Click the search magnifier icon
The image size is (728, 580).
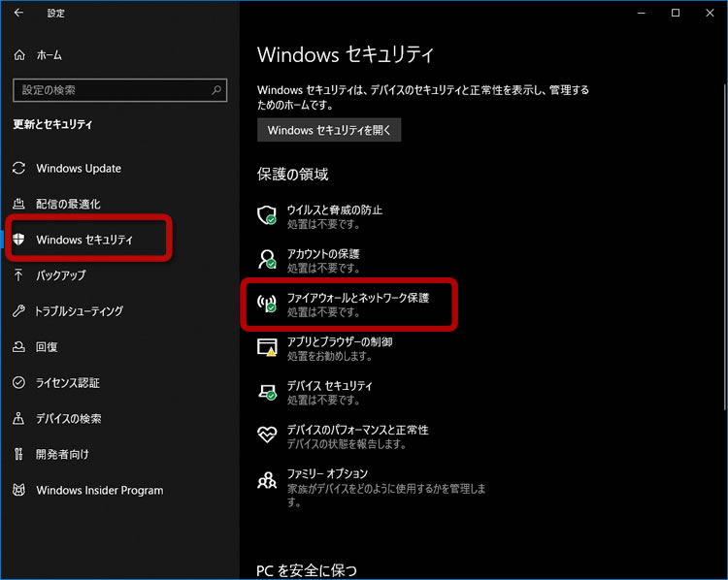tap(216, 89)
